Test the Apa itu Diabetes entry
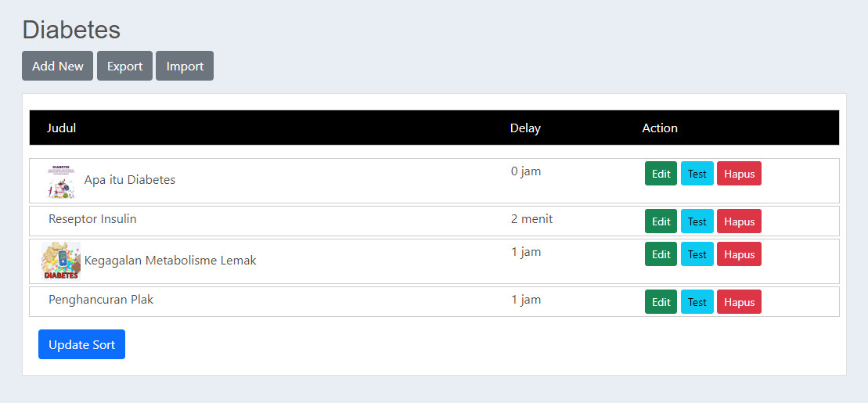Image resolution: width=868 pixels, height=403 pixels. (697, 174)
